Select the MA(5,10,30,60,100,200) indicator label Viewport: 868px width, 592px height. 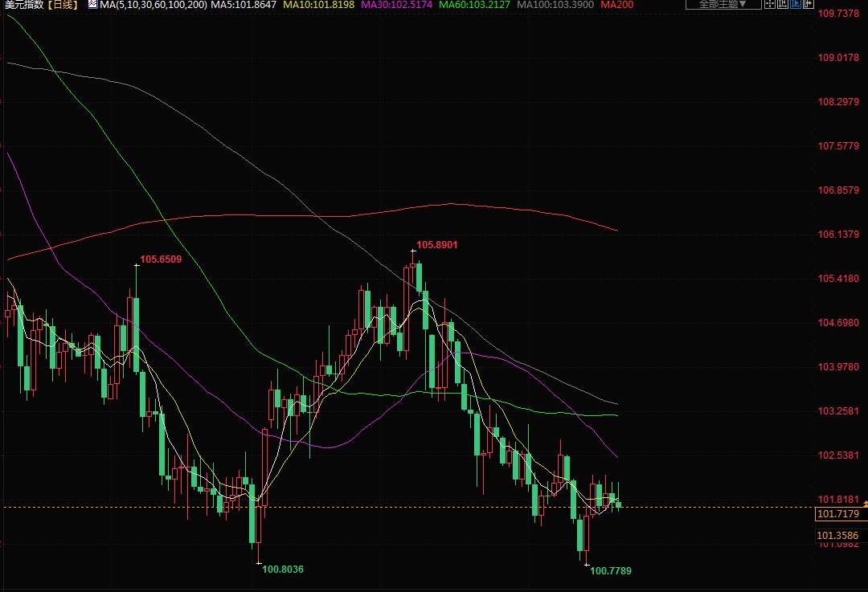point(153,5)
